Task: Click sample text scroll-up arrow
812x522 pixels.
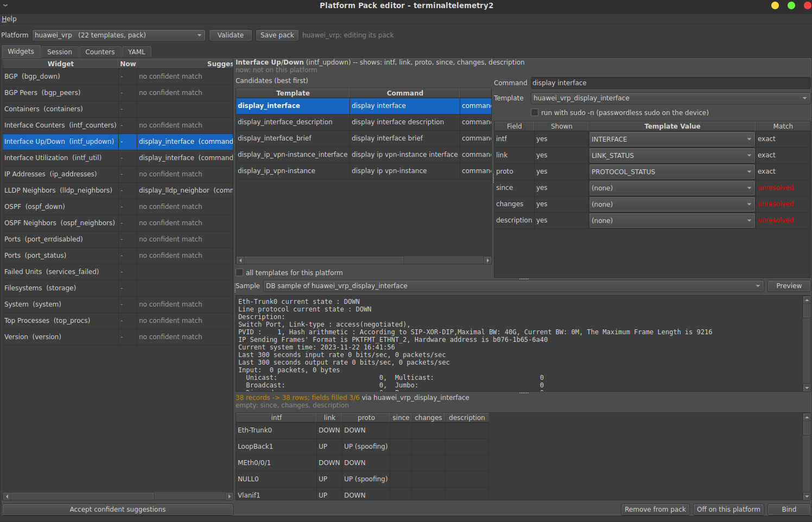Action: coord(807,300)
